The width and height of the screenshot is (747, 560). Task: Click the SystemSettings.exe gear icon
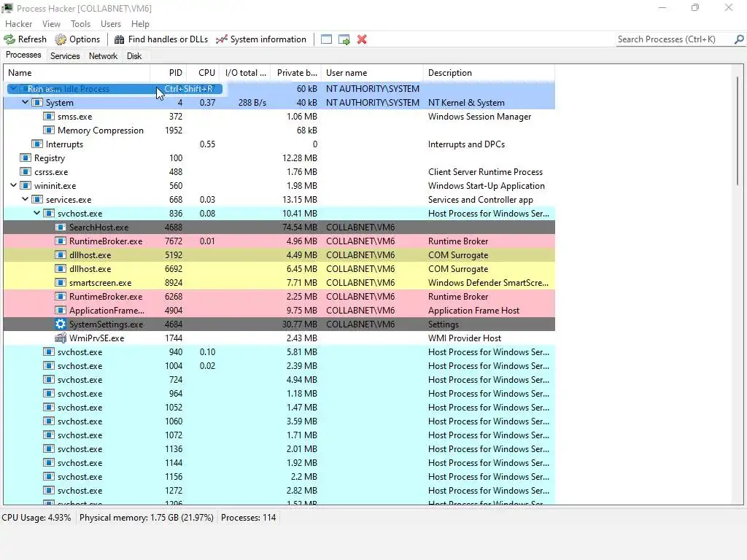pyautogui.click(x=60, y=324)
